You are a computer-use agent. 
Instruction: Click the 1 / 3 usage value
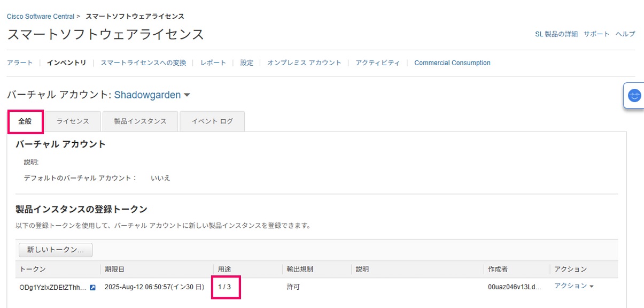(224, 287)
